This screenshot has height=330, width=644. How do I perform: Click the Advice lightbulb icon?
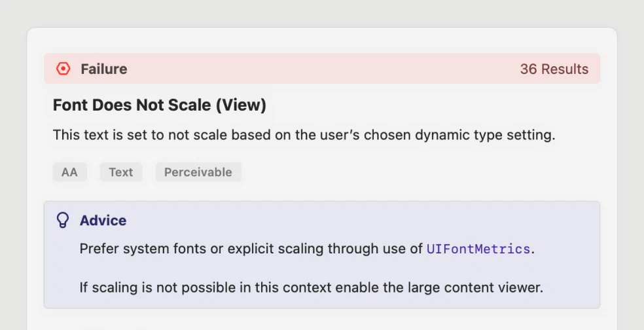click(x=62, y=220)
